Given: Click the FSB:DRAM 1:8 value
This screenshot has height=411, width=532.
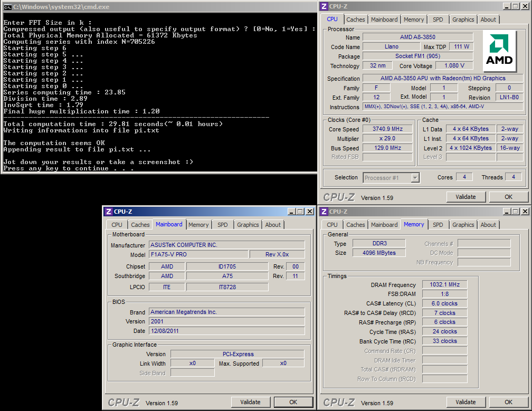Looking at the screenshot, I should pos(444,294).
